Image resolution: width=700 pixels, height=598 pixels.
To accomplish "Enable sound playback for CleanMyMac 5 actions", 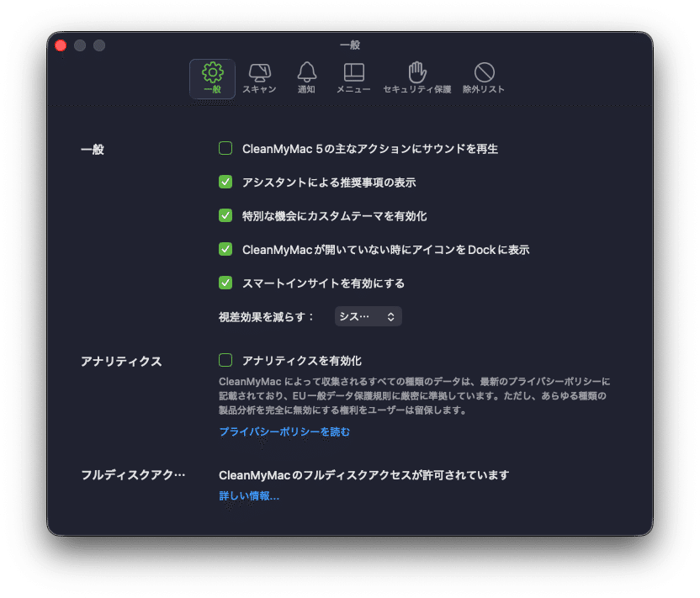I will click(x=225, y=148).
